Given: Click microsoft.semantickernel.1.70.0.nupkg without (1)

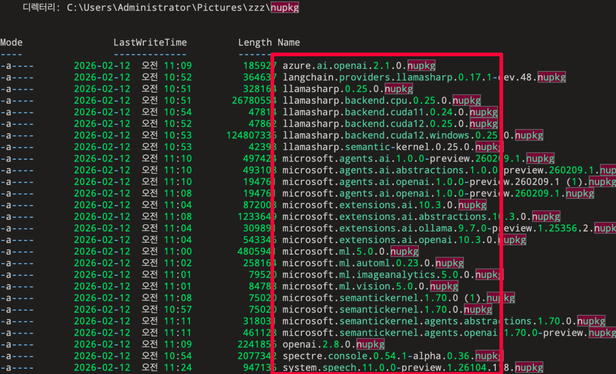Looking at the screenshot, I should coord(387,310).
